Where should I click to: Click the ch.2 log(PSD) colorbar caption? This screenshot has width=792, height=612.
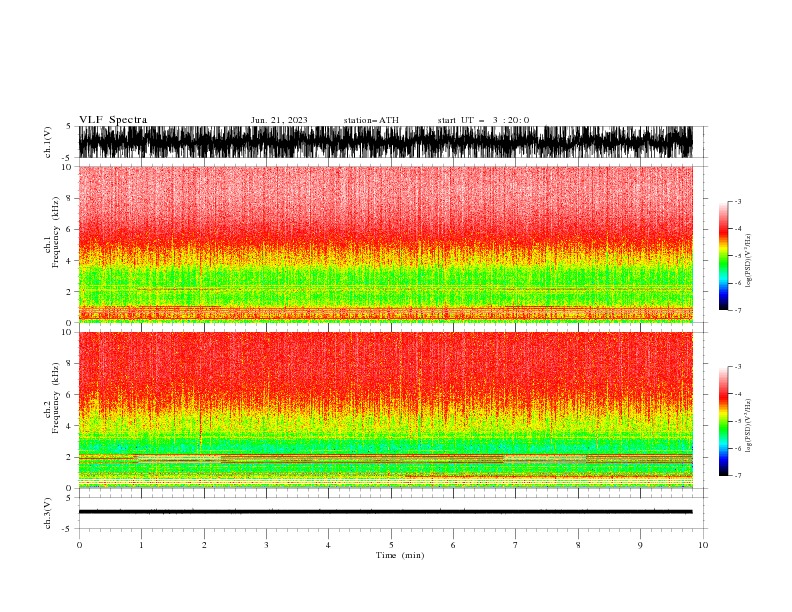click(x=749, y=426)
